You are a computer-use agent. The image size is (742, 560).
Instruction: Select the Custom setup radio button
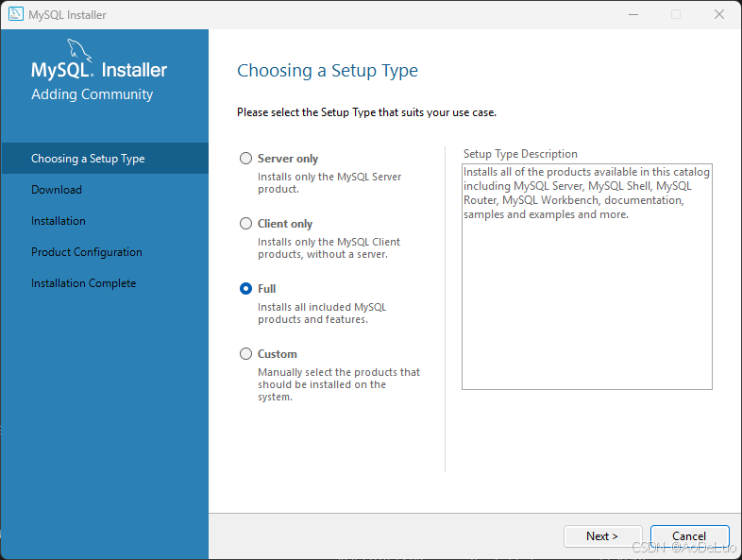coord(245,353)
